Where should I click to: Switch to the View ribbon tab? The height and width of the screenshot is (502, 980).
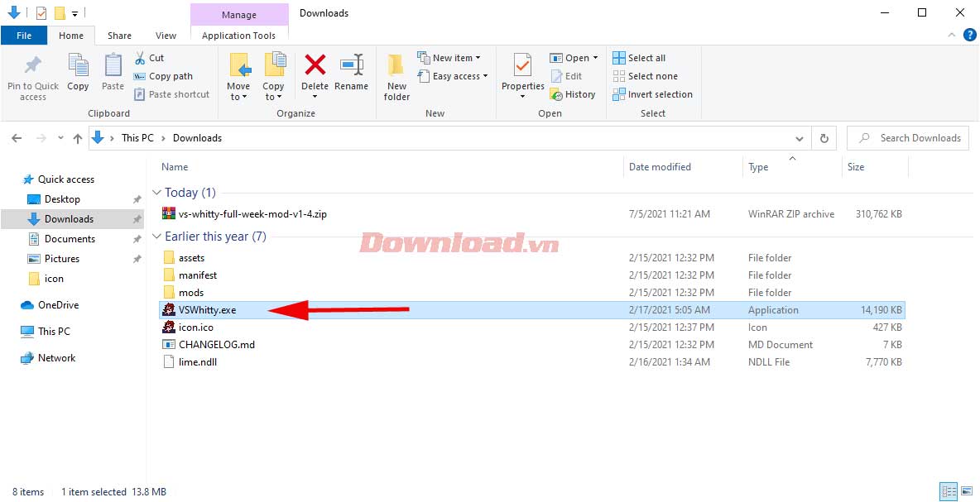[166, 36]
